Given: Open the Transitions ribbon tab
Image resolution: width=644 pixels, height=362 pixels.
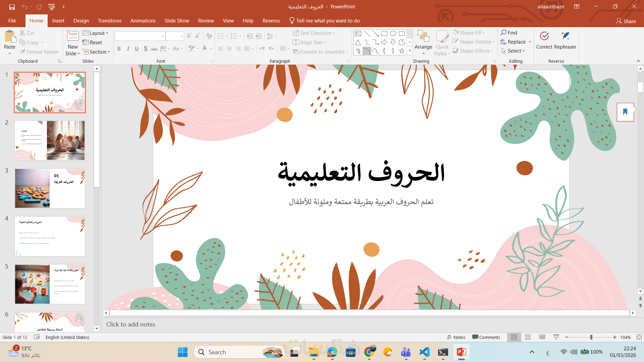Looking at the screenshot, I should tap(109, 21).
